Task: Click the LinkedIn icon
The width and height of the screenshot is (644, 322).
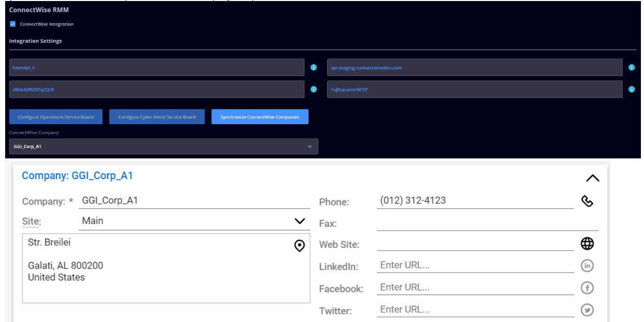Action: [588, 266]
